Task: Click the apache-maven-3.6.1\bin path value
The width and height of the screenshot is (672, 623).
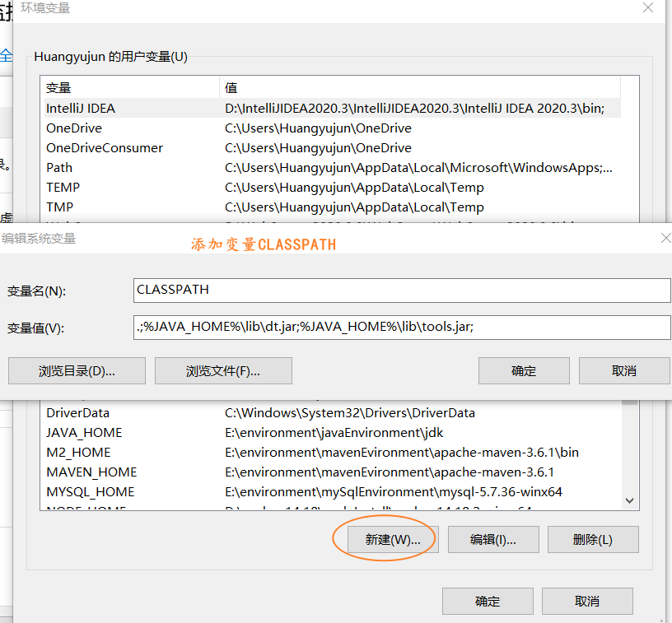Action: coord(402,452)
